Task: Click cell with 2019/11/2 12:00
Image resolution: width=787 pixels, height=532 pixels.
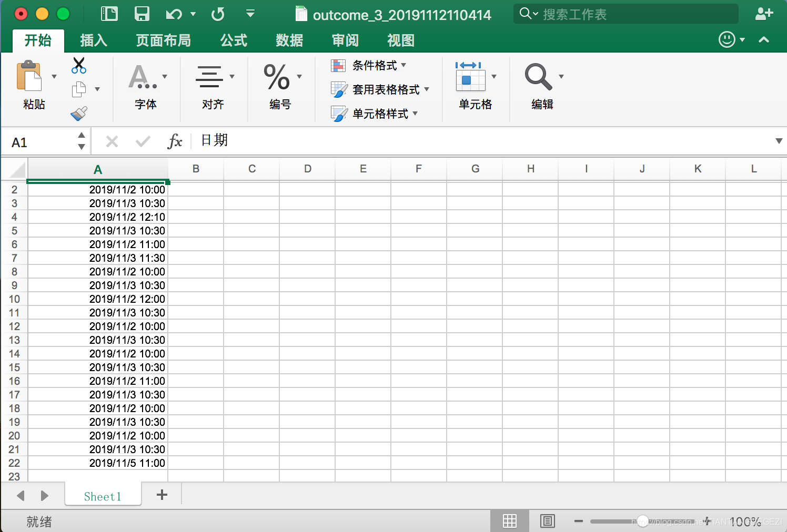Action: click(x=98, y=299)
